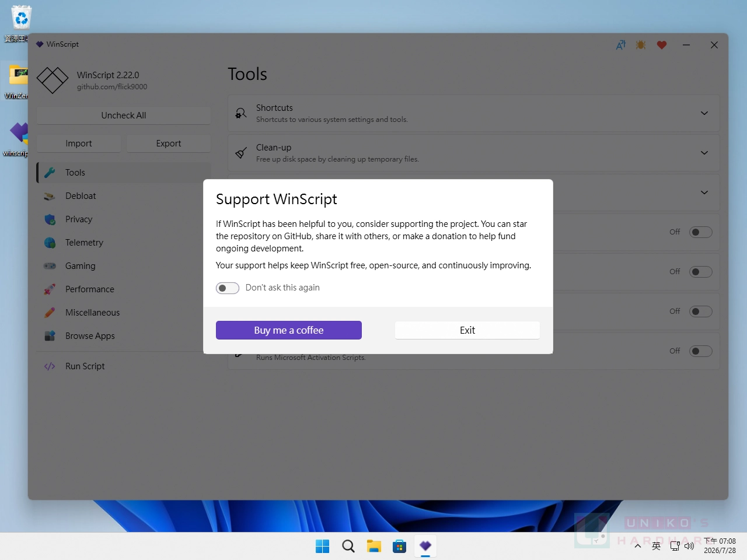Image resolution: width=747 pixels, height=560 pixels.
Task: Open Run Script in the sidebar
Action: [124, 366]
